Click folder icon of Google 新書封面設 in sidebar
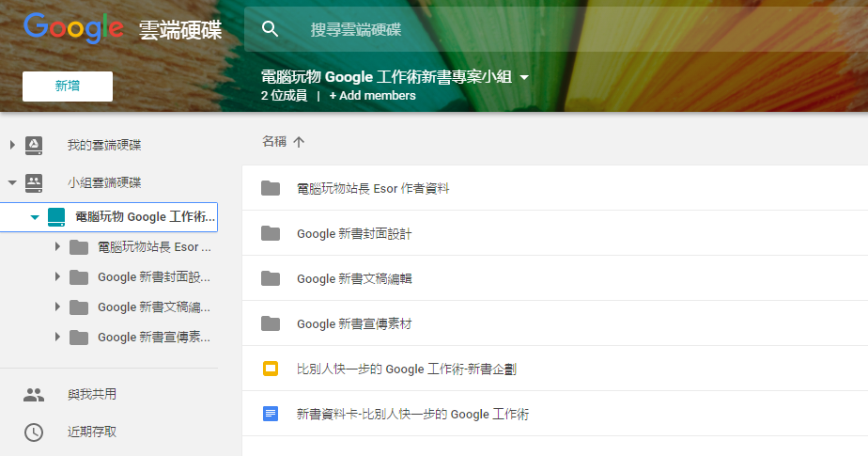Image resolution: width=868 pixels, height=456 pixels. pos(79,277)
